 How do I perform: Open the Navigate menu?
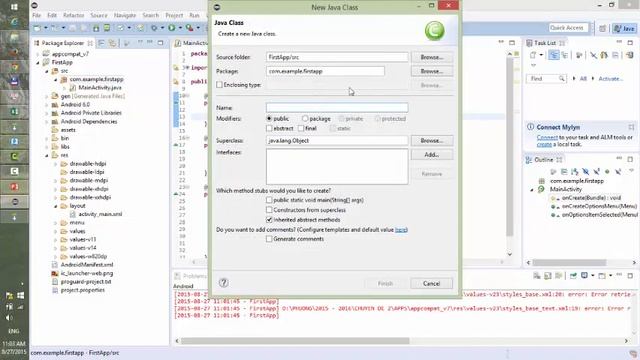(x=125, y=15)
